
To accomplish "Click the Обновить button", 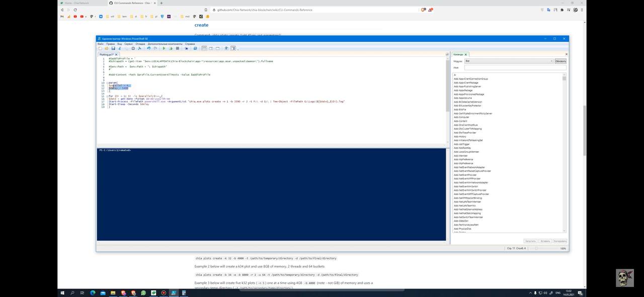I will [560, 61].
